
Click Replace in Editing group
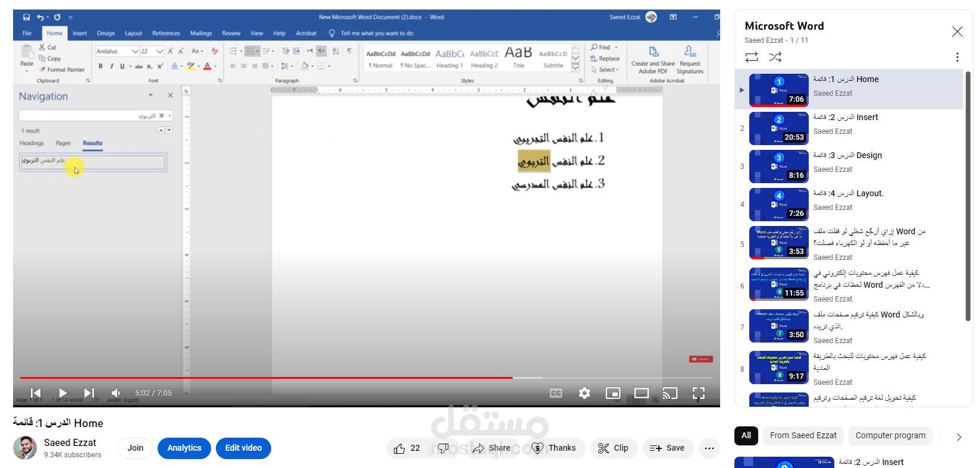click(x=605, y=58)
